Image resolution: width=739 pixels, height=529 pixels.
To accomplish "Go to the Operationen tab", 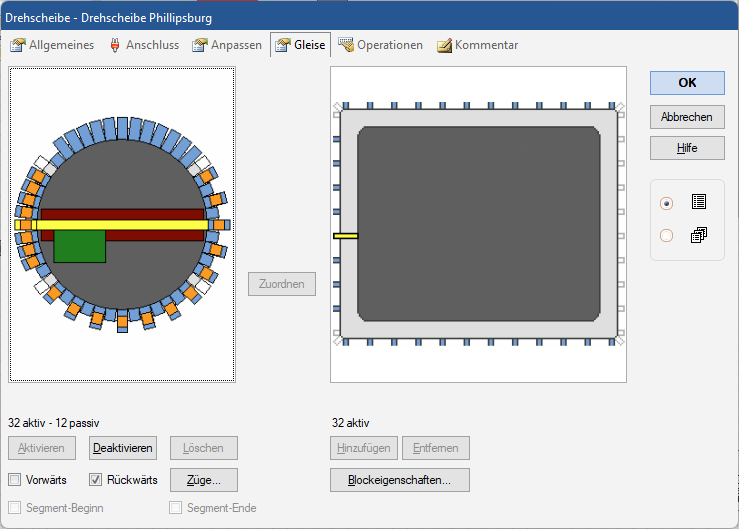I will click(380, 45).
